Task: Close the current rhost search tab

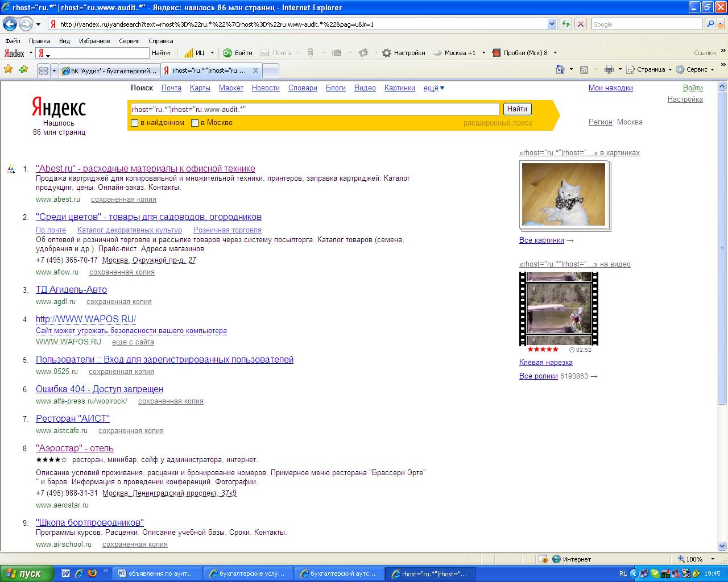Action: pyautogui.click(x=255, y=70)
